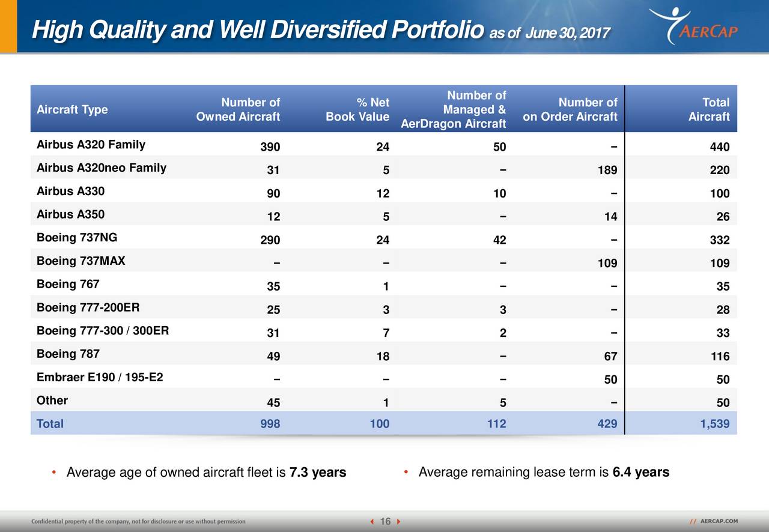Select the Aircraft Type column header

click(72, 109)
